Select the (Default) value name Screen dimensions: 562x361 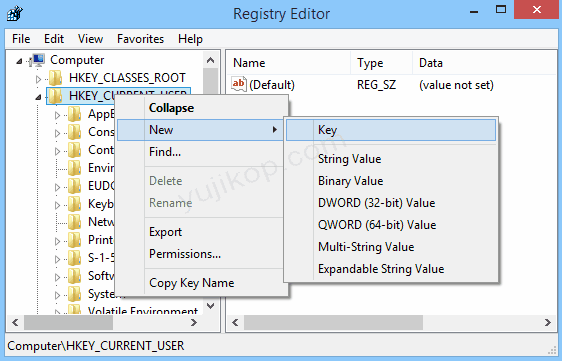272,85
